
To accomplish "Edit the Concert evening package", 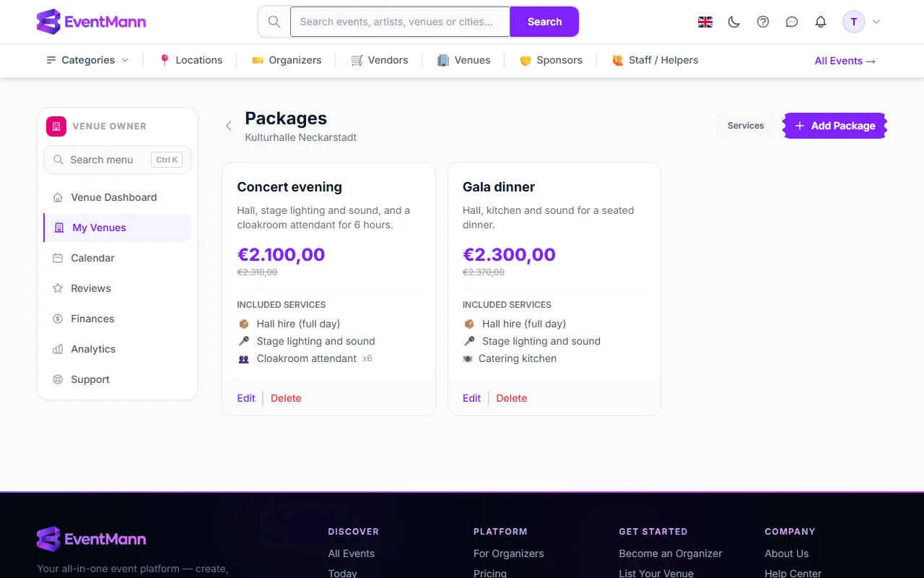I will 246,398.
